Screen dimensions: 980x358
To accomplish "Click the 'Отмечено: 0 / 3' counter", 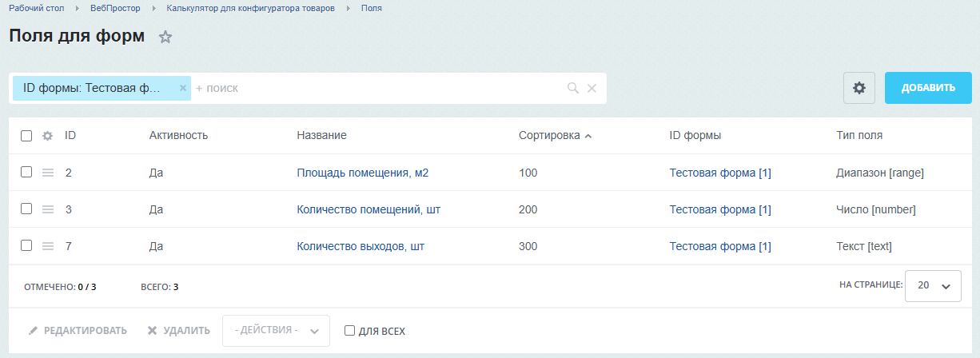I will pyautogui.click(x=60, y=286).
